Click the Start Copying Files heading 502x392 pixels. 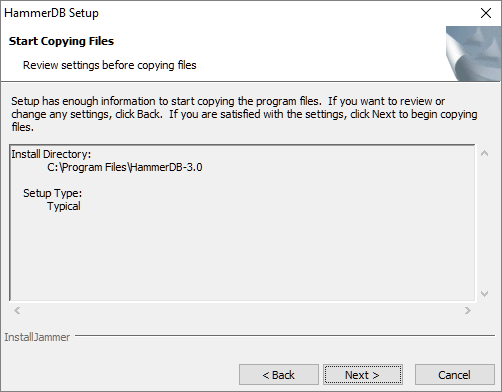click(x=61, y=41)
